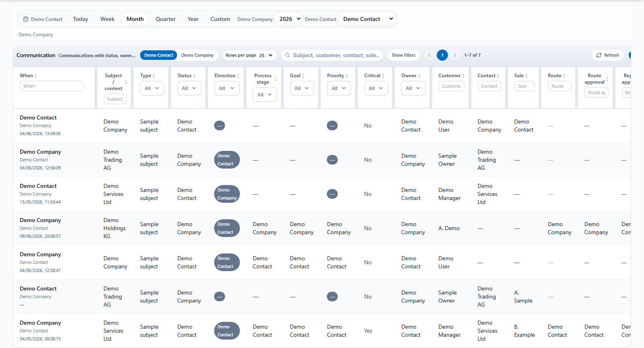
Task: Click the Demo Contact direction badge in second row
Action: pos(227,160)
